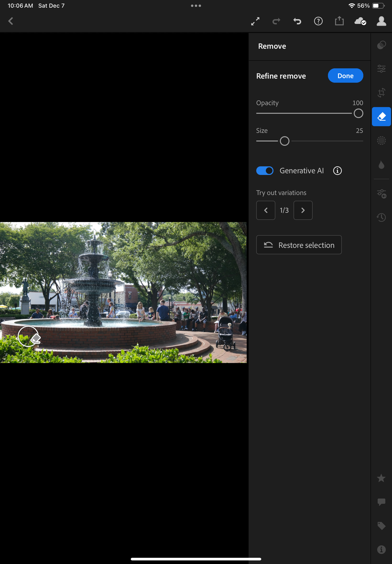The width and height of the screenshot is (392, 564).
Task: Open the Masking tool in sidebar
Action: pos(381,141)
